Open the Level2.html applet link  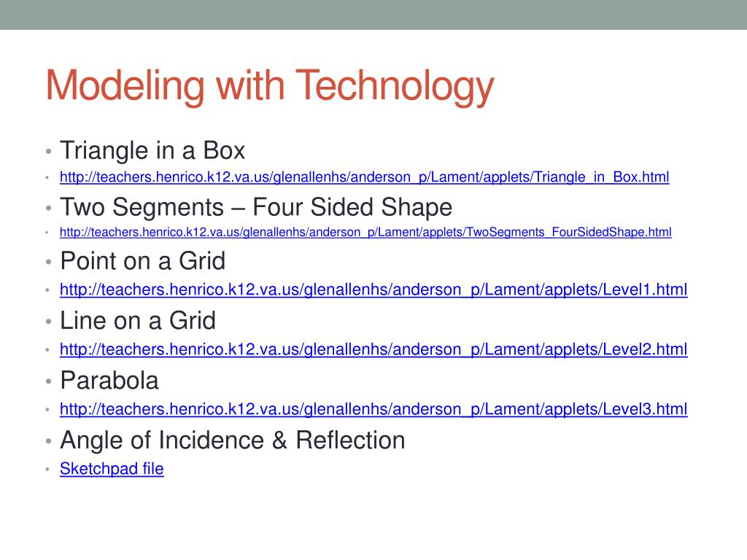coord(373,349)
